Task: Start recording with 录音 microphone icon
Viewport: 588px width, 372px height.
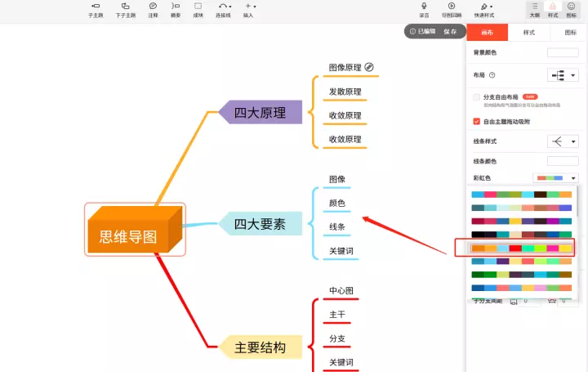Action: pyautogui.click(x=424, y=7)
